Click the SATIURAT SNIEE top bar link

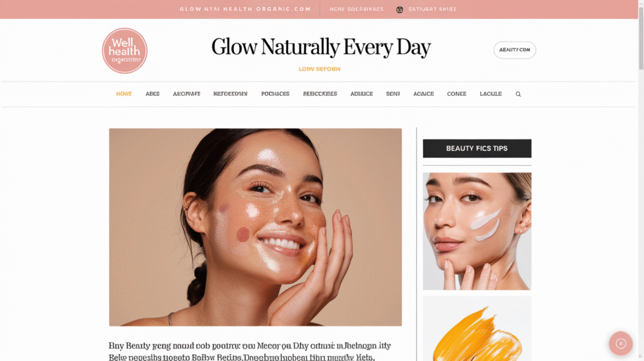(x=432, y=9)
